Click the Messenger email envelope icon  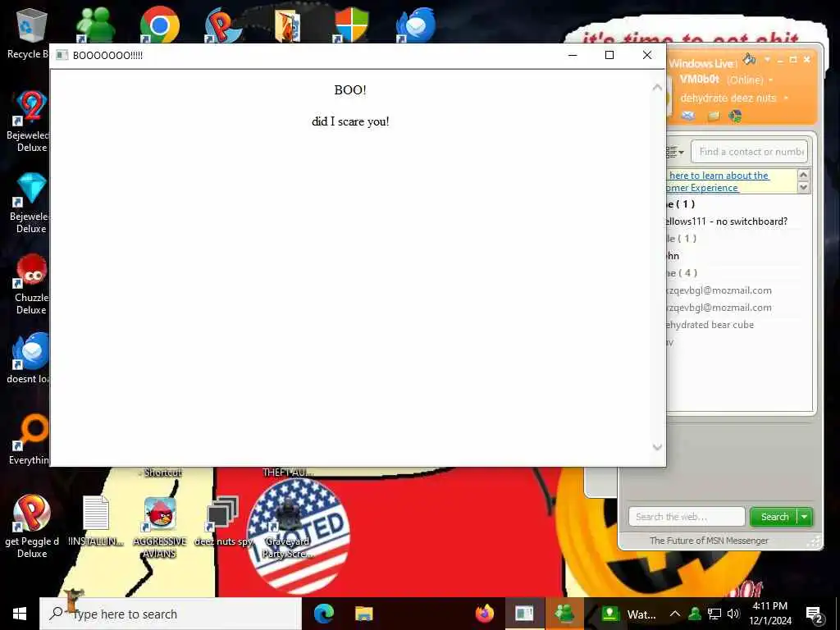[688, 116]
